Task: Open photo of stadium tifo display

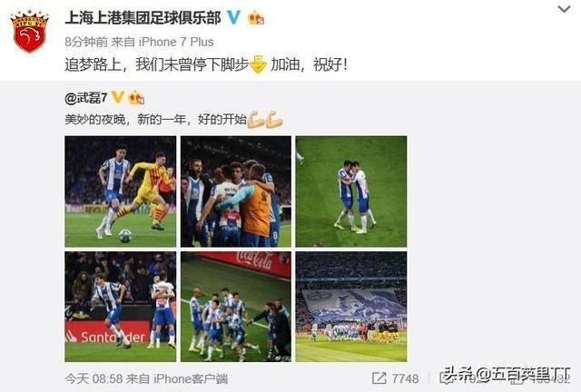Action: [351, 307]
